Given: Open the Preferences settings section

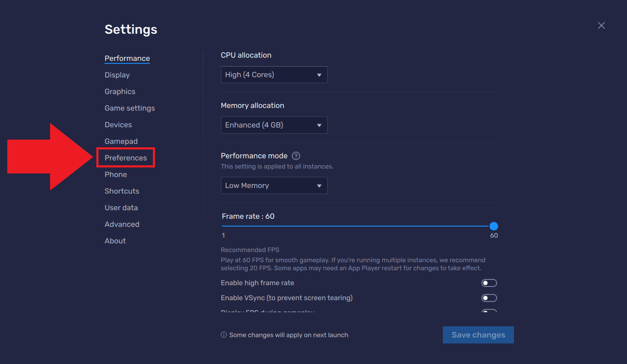Looking at the screenshot, I should [x=125, y=158].
